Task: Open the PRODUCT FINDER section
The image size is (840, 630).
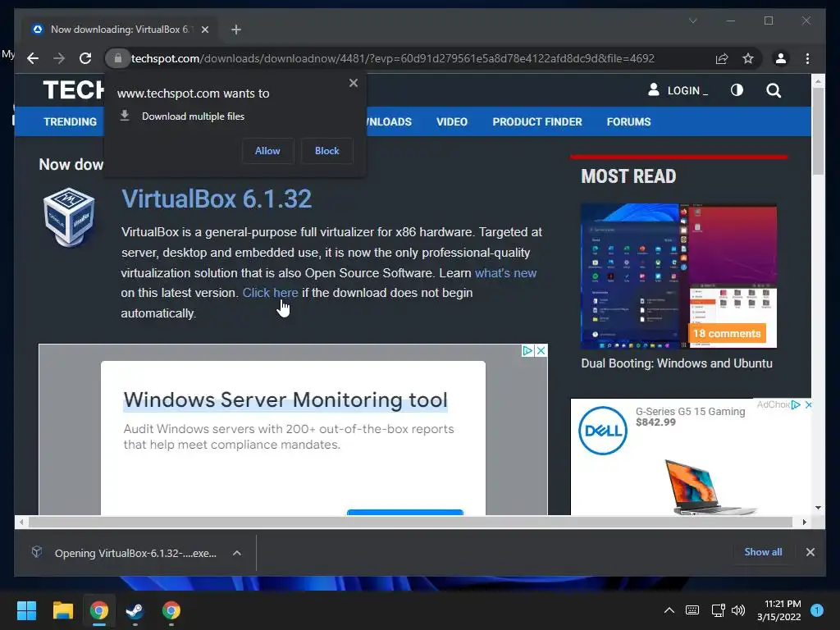Action: click(x=537, y=121)
